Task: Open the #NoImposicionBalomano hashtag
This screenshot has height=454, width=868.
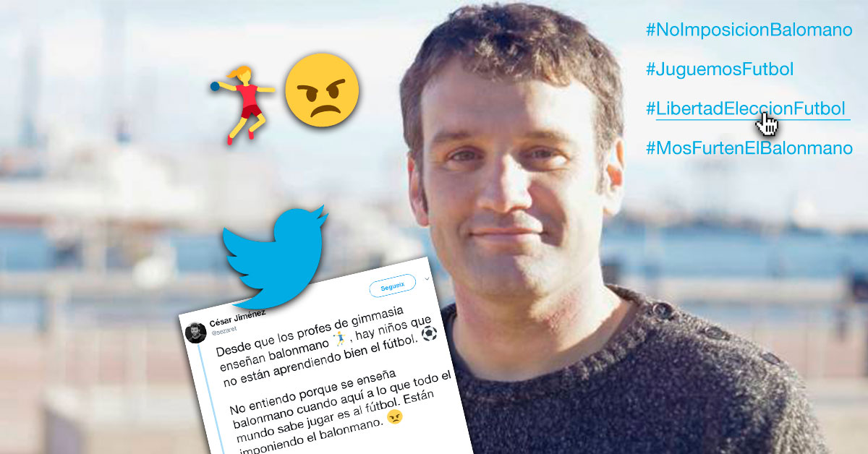Action: click(x=749, y=30)
